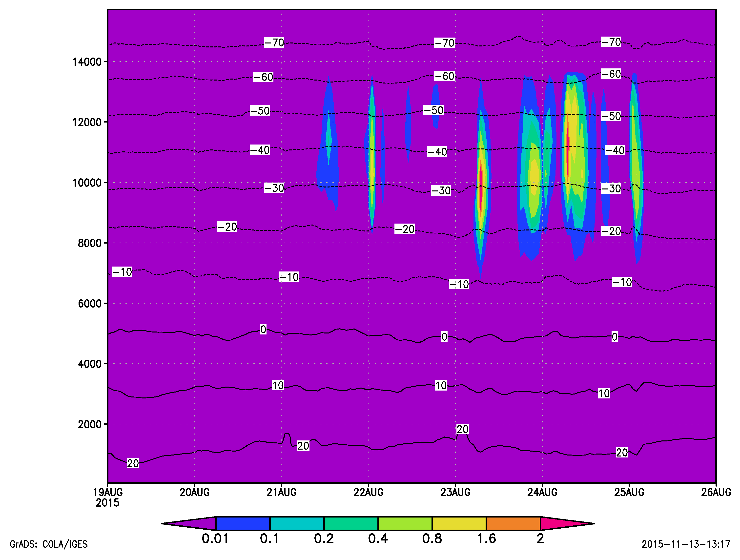Image resolution: width=740 pixels, height=560 pixels.
Task: Click the colorbar label 2
Action: pyautogui.click(x=540, y=539)
